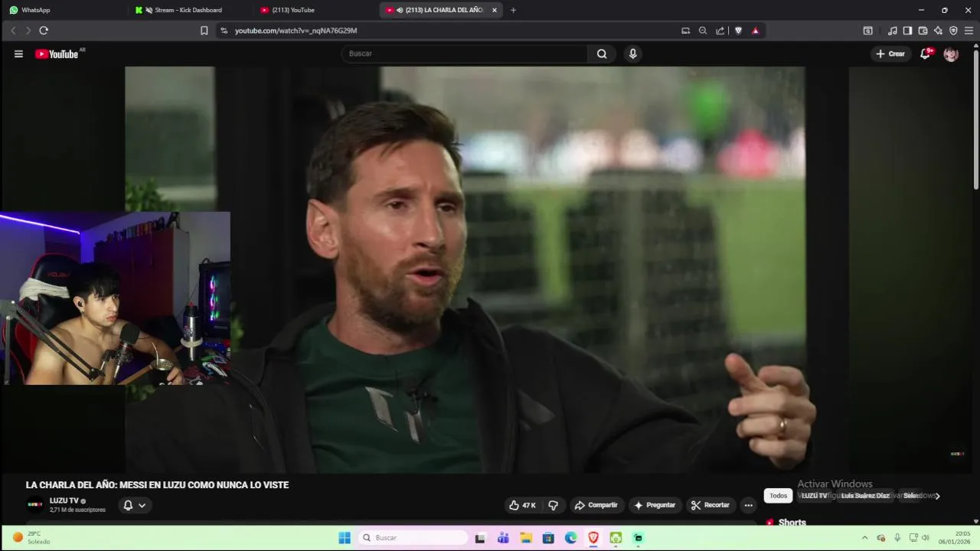Click the page vertical scrollbar
Image resolution: width=980 pixels, height=551 pixels.
pyautogui.click(x=976, y=119)
